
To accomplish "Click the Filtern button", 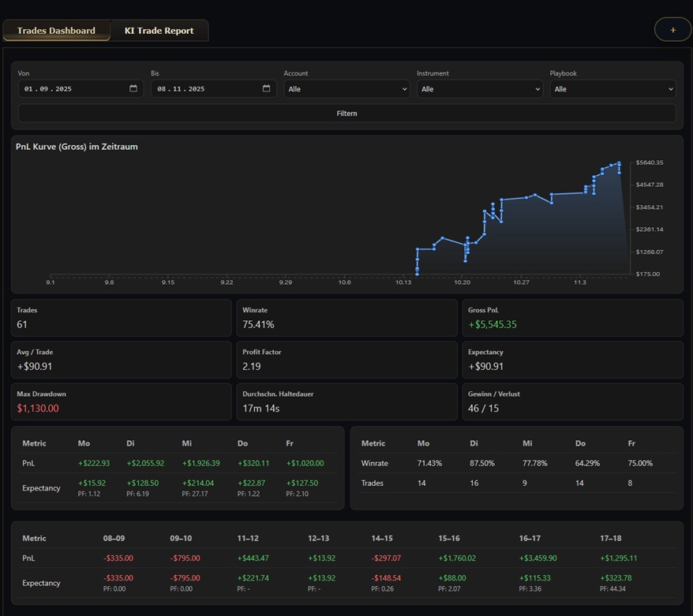I will click(346, 113).
